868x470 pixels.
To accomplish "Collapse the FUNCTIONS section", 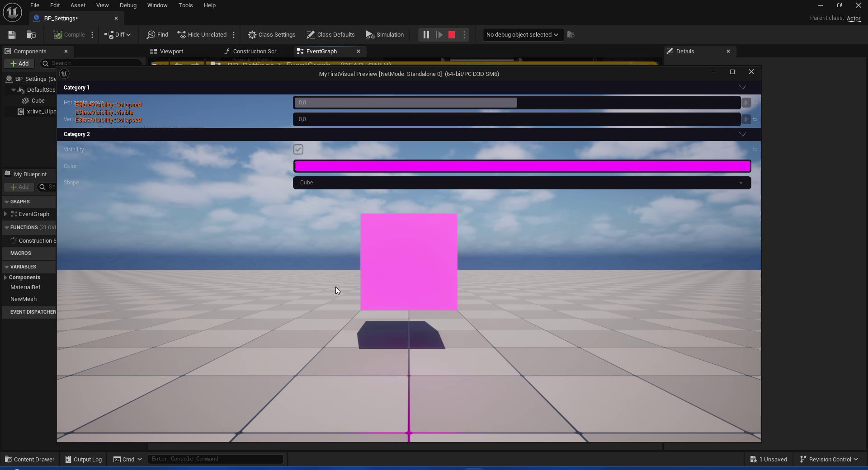I will tap(6, 228).
